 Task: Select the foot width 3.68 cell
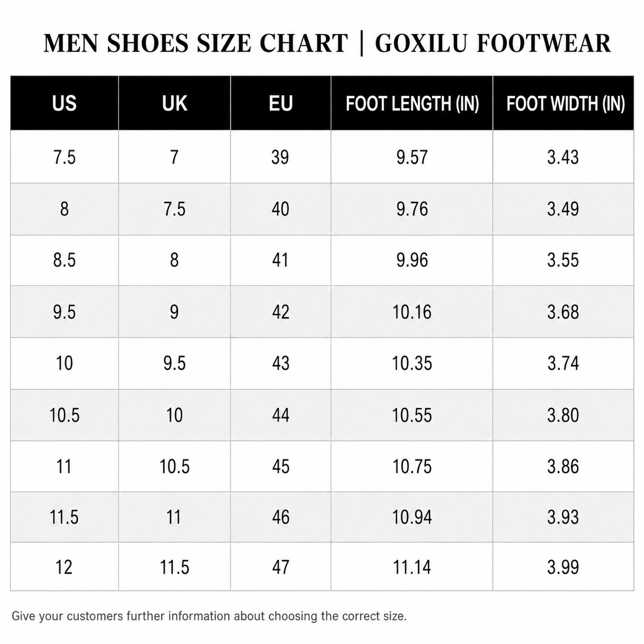563,312
